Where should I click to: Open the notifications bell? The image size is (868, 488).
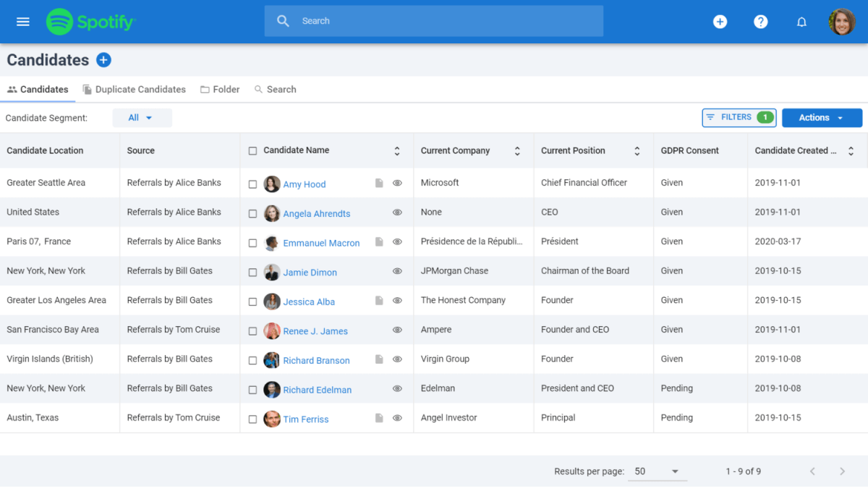click(801, 22)
